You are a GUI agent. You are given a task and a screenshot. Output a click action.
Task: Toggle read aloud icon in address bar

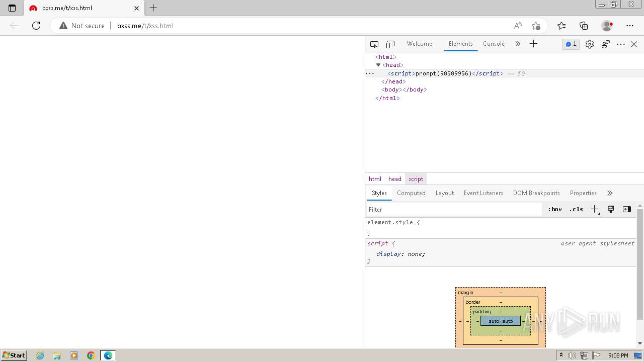coord(518,26)
